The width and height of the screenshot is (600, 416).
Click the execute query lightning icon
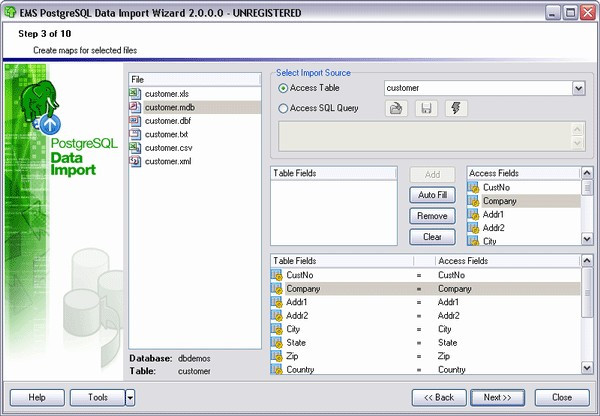(456, 108)
